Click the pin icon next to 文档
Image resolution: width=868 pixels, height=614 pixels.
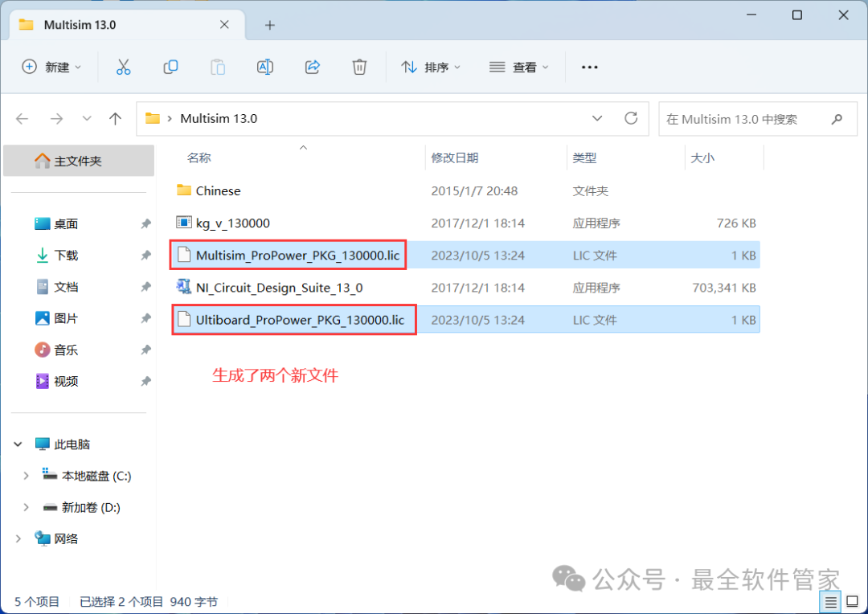coord(145,287)
